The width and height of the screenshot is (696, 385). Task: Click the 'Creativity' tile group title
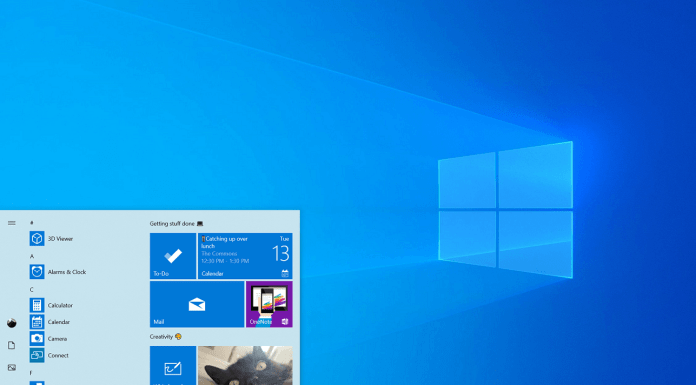166,337
